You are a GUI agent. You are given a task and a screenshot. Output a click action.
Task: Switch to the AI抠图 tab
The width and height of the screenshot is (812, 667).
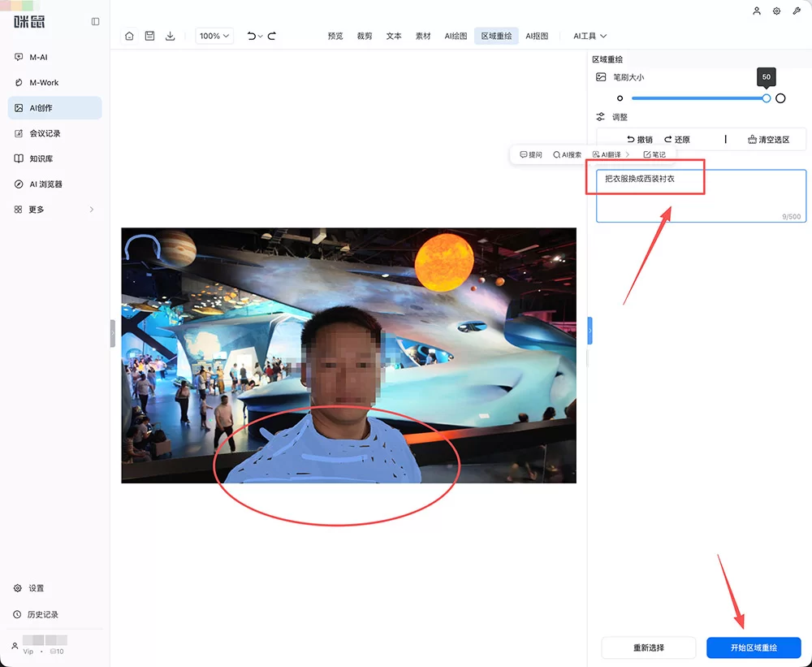click(537, 36)
